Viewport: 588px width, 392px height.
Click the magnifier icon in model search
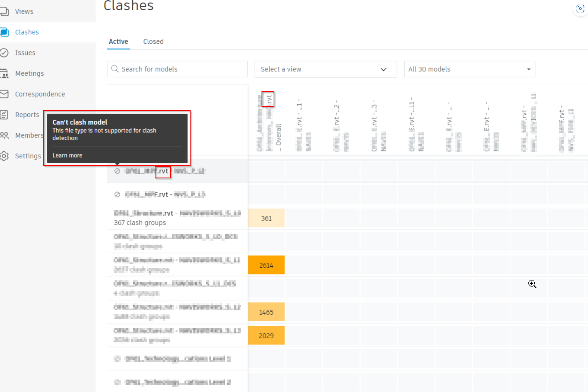[x=115, y=69]
